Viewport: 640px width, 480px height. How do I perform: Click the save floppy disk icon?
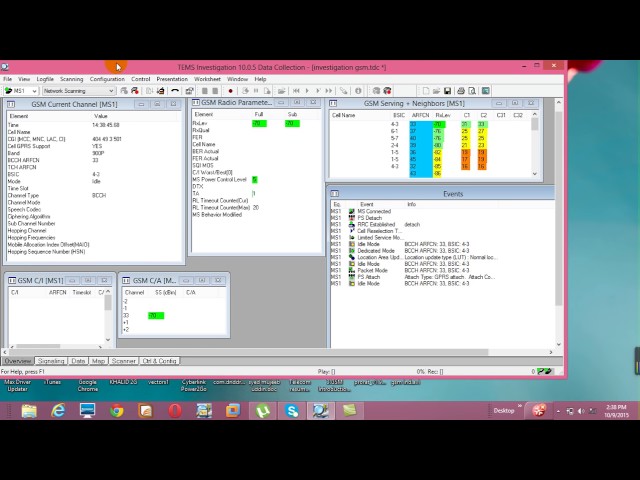(x=447, y=91)
